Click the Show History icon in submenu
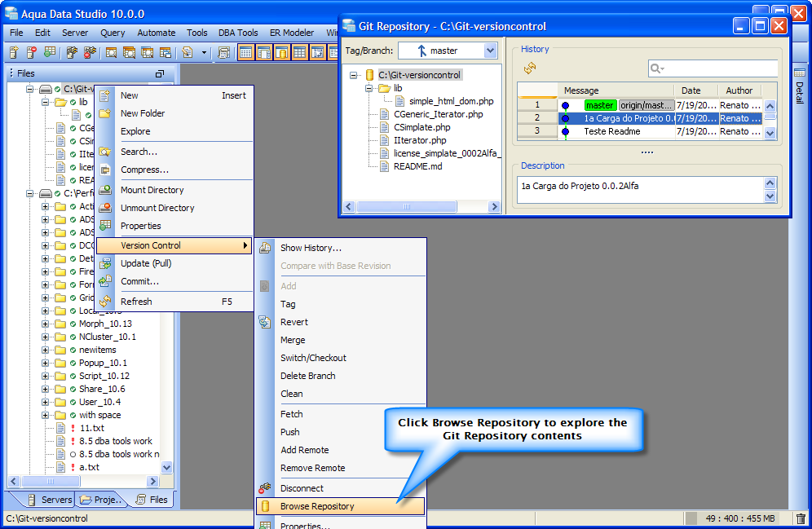 [x=265, y=248]
